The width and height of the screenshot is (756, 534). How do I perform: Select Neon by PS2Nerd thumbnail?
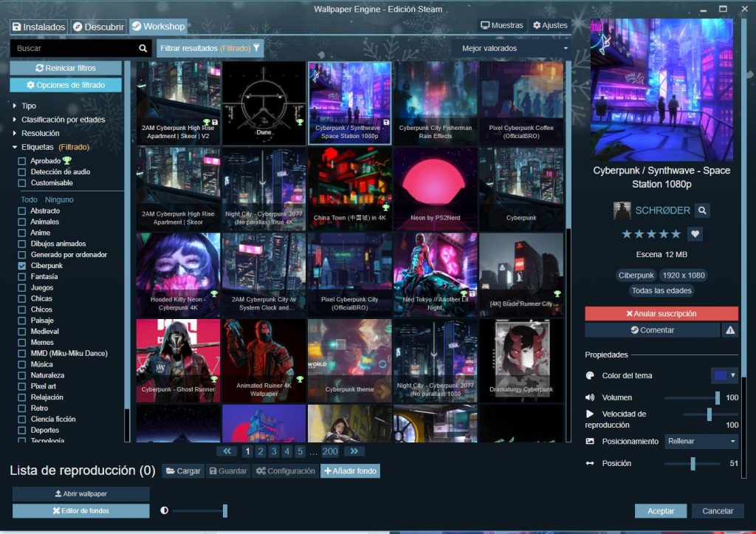[436, 188]
